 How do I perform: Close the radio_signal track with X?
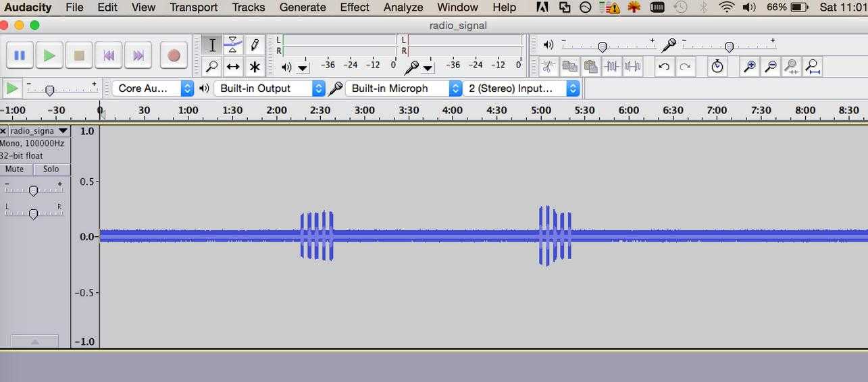coord(3,131)
